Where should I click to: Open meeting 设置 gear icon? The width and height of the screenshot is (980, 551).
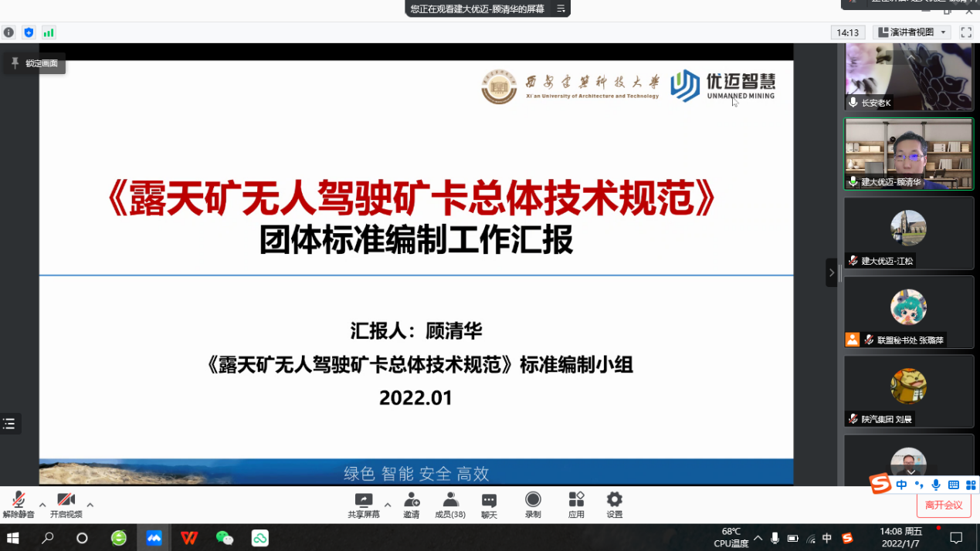[614, 505]
